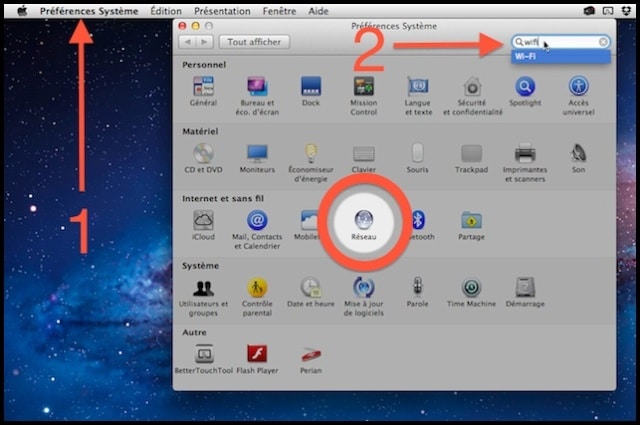
Task: Open Imprimantes et scanners preferences
Action: (525, 163)
